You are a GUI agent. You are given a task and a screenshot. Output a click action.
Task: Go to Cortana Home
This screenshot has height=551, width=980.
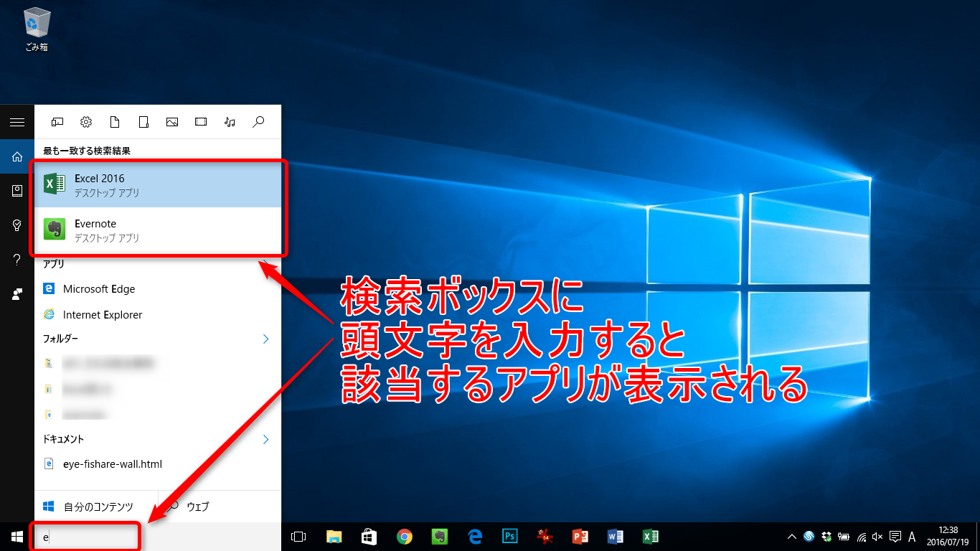(17, 156)
